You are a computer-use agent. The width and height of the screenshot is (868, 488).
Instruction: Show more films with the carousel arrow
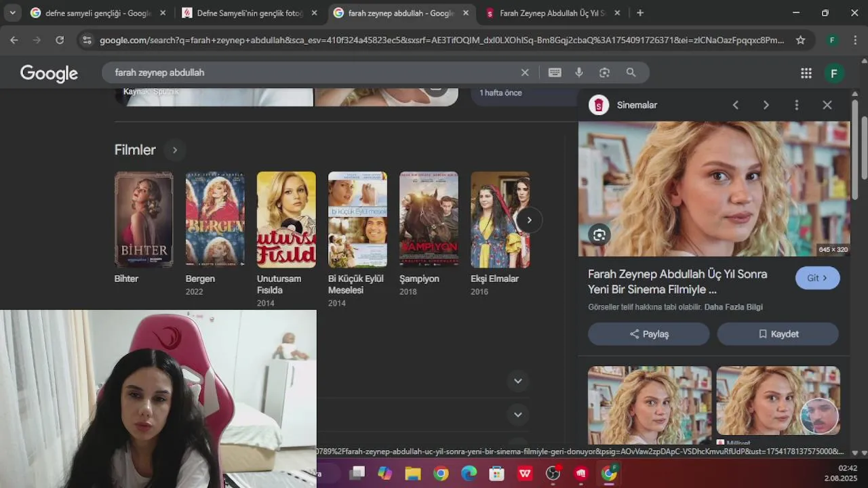[529, 220]
